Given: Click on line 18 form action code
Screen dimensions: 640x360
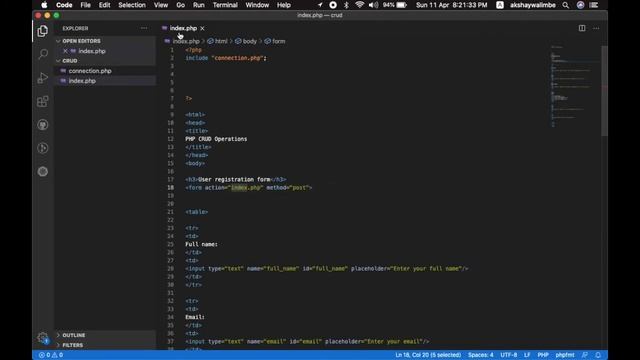Looking at the screenshot, I should 249,188.
